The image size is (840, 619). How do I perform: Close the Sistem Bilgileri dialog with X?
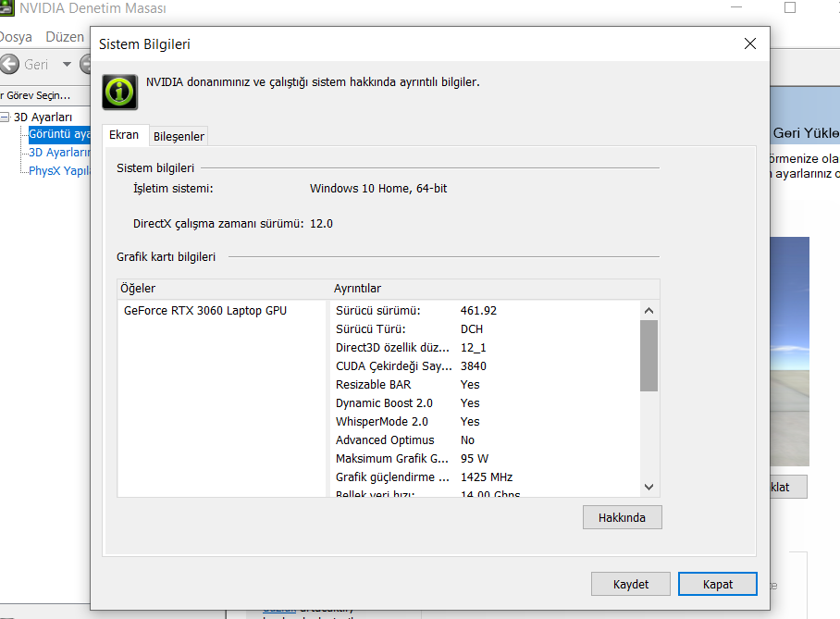click(750, 43)
